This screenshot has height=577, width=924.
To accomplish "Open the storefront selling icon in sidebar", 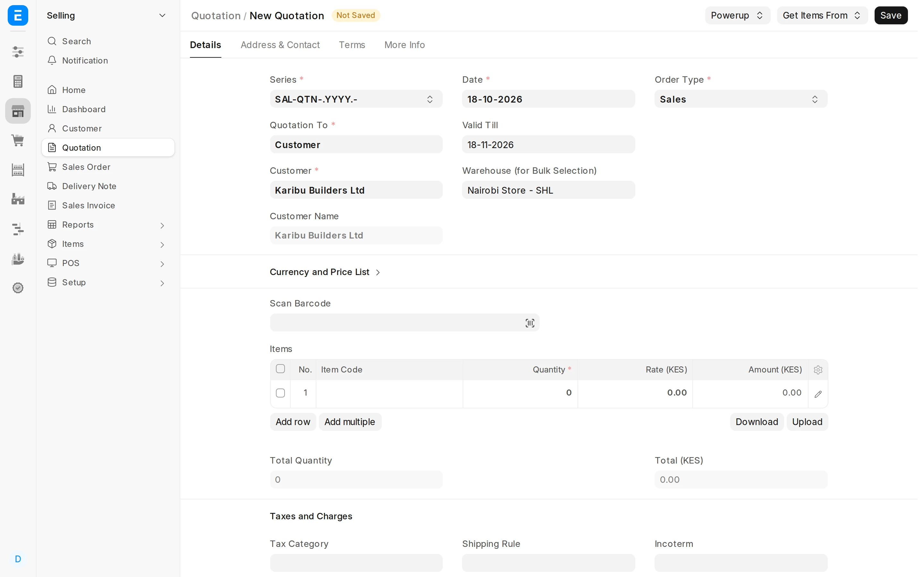I will pyautogui.click(x=18, y=111).
